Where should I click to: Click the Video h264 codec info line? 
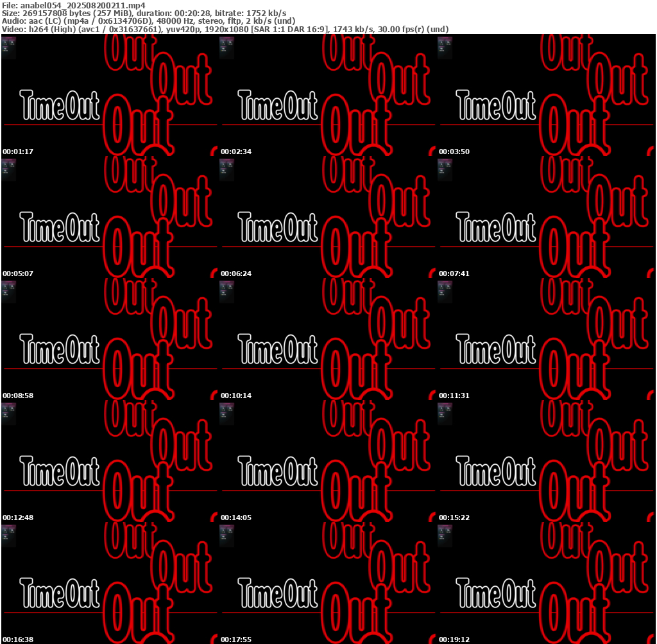[x=225, y=30]
